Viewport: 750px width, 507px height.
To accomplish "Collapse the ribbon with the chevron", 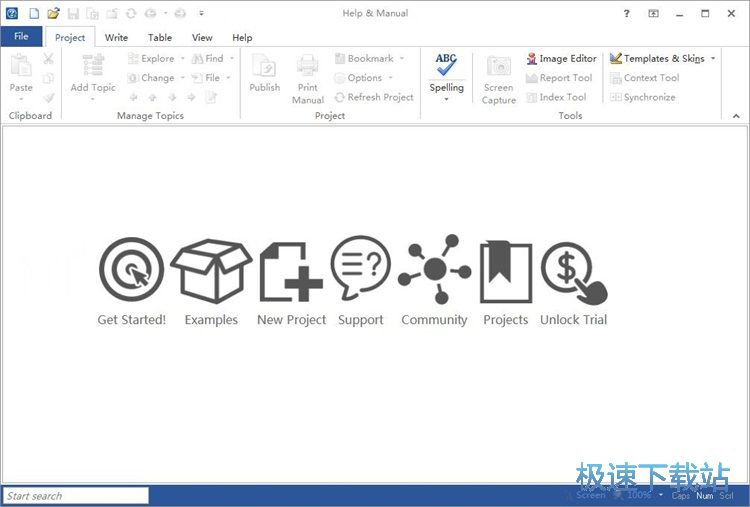I will (x=736, y=116).
